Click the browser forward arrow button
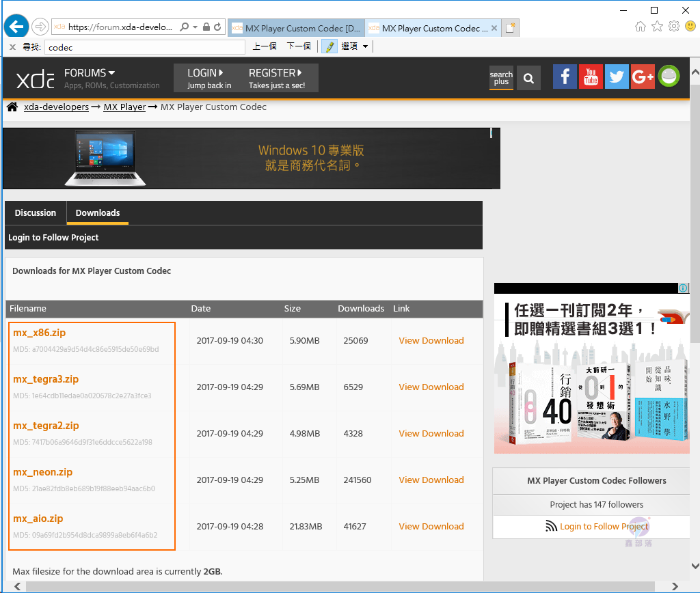This screenshot has width=700, height=593. tap(40, 27)
